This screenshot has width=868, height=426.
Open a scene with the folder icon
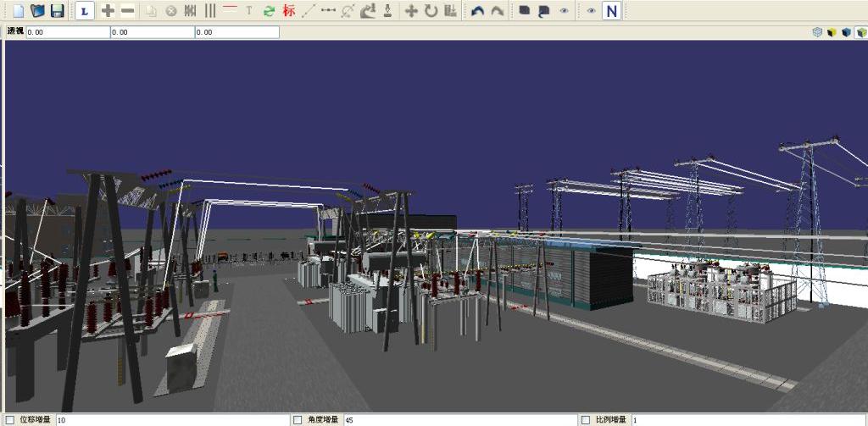click(37, 11)
